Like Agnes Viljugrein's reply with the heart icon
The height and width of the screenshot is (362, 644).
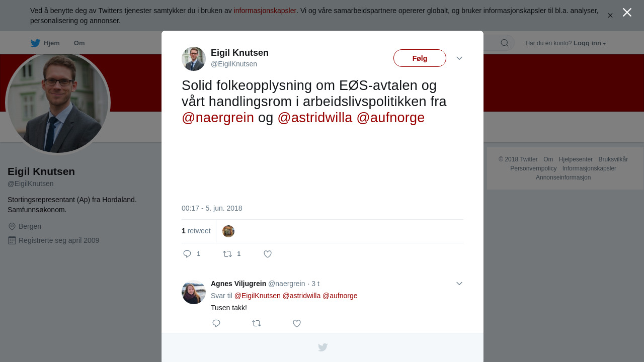pyautogui.click(x=297, y=323)
